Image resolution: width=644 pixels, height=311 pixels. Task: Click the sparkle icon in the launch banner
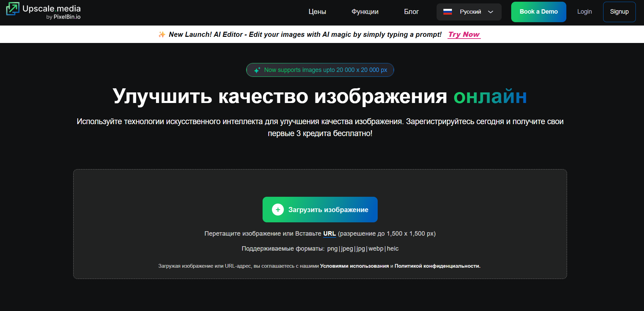(x=162, y=34)
